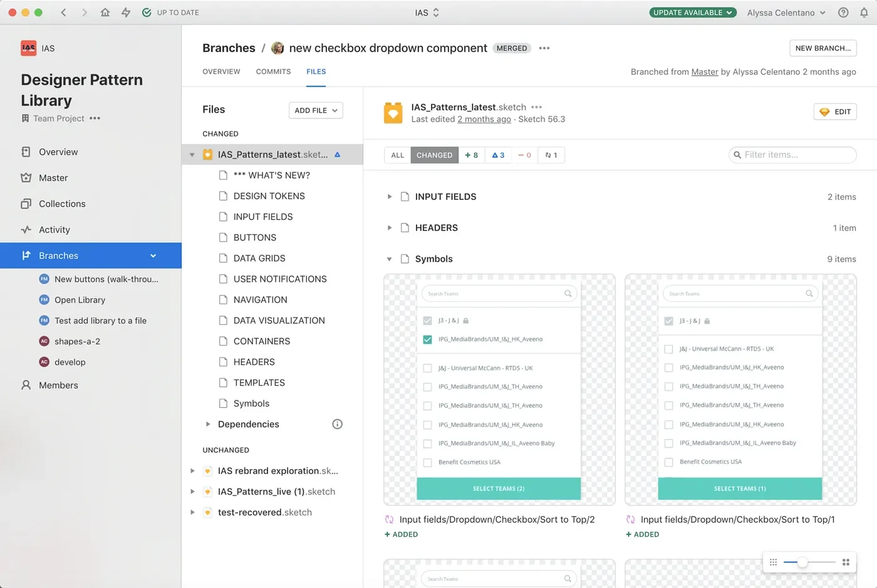
Task: Click the Dependencies info icon
Action: click(x=337, y=425)
